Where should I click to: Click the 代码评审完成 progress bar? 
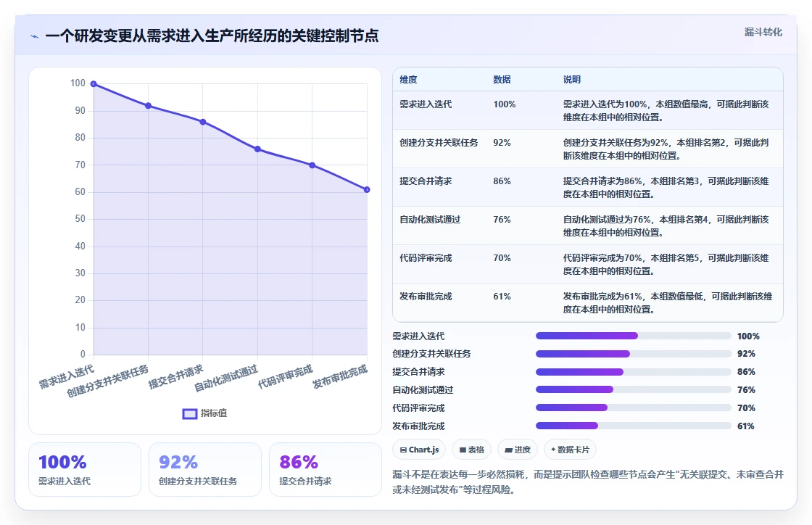coord(634,408)
